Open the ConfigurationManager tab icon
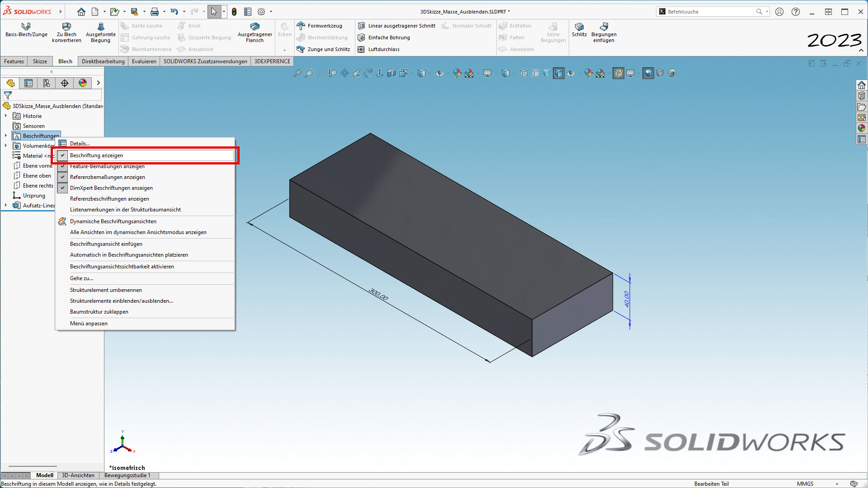This screenshot has width=868, height=488. pos(47,83)
